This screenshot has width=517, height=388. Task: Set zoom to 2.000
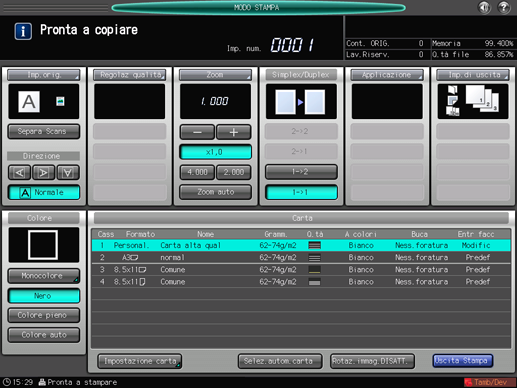(x=234, y=172)
